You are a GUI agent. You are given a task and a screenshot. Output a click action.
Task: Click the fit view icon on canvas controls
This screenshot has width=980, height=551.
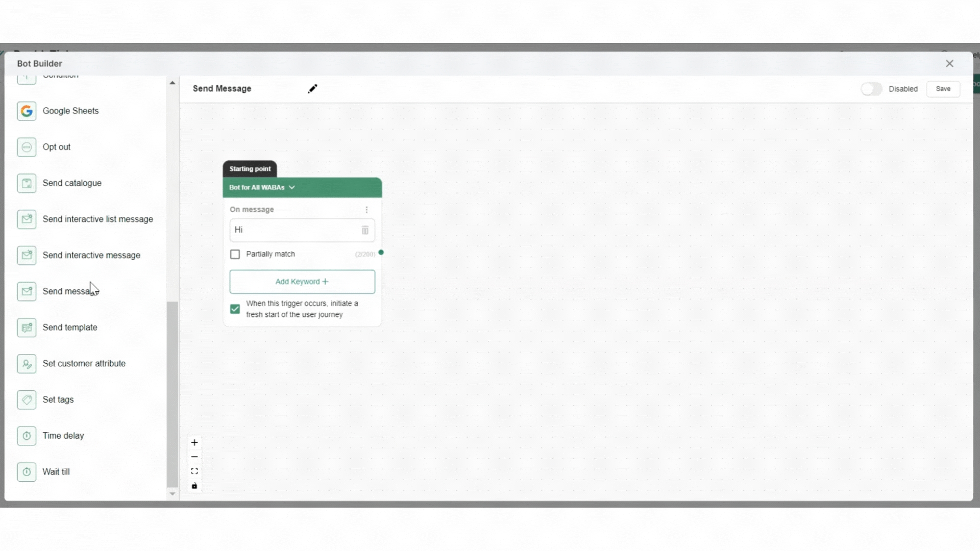(194, 471)
